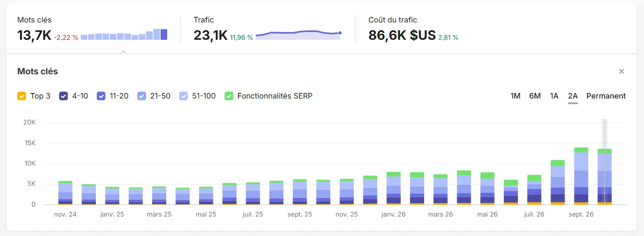Click the highlighted last bar in chart
Viewport: 644px width, 236px height.
pos(605,177)
